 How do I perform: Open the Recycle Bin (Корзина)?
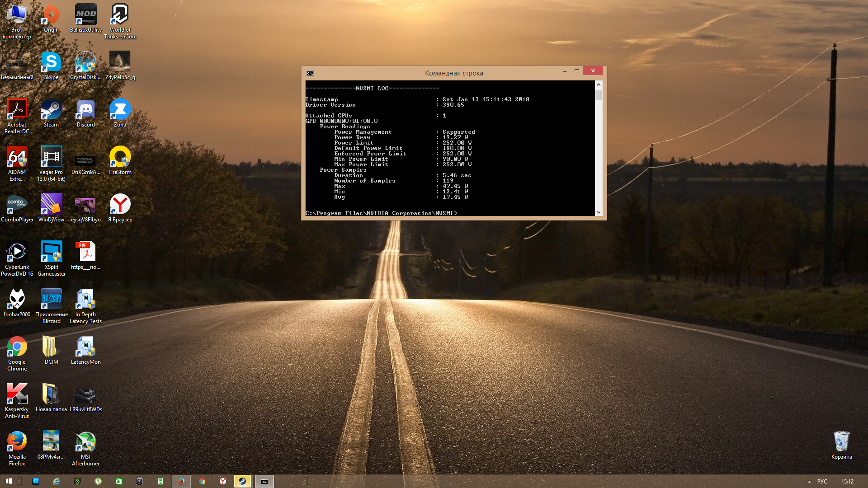pos(841,442)
